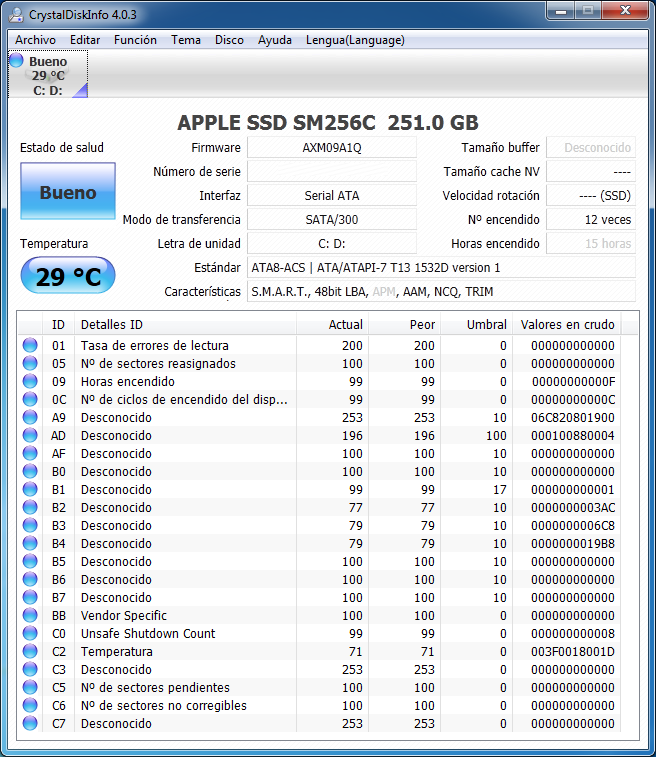Click status orb for attribute C3
Screen dimensions: 656x757
click(x=30, y=669)
